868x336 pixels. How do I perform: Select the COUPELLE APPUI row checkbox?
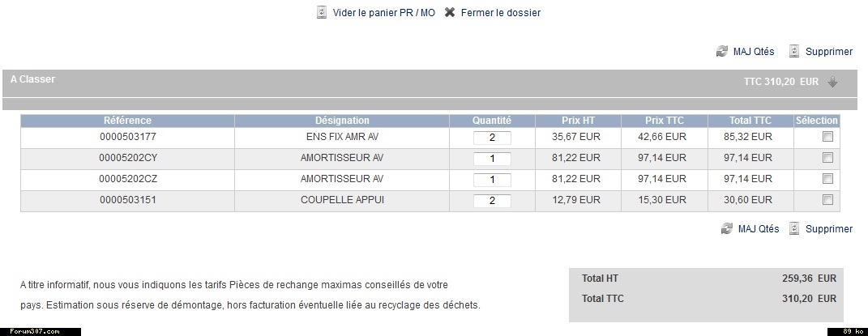(827, 200)
